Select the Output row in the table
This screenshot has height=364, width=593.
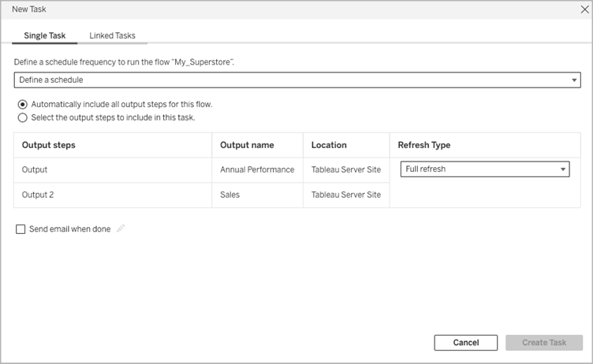point(202,169)
